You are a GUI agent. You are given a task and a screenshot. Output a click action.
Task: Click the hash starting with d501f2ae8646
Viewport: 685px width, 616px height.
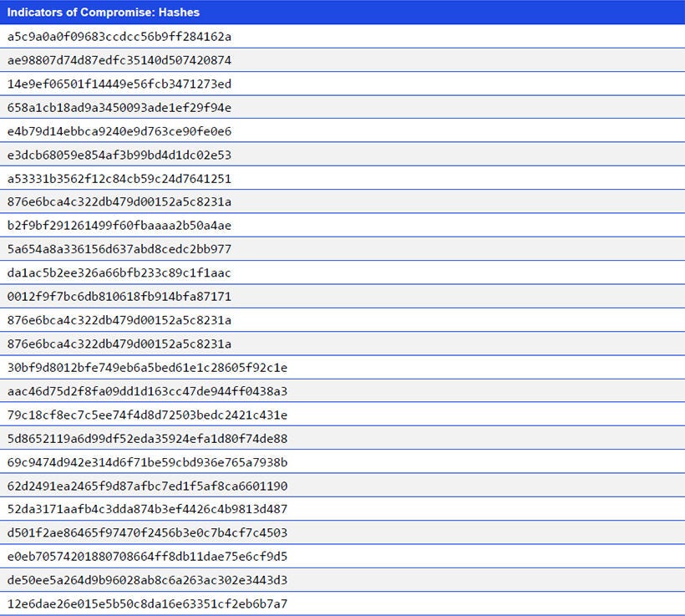click(147, 532)
